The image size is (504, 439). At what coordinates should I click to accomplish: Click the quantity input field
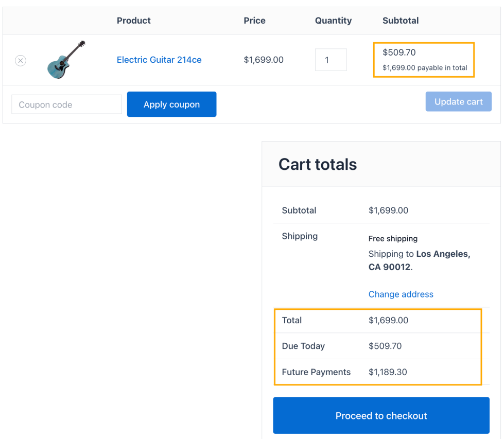[x=331, y=60]
